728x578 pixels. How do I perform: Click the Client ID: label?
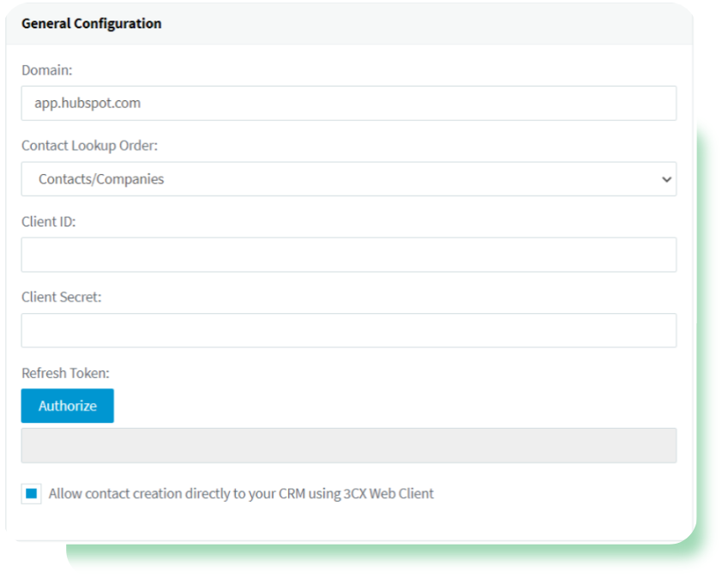(x=48, y=222)
